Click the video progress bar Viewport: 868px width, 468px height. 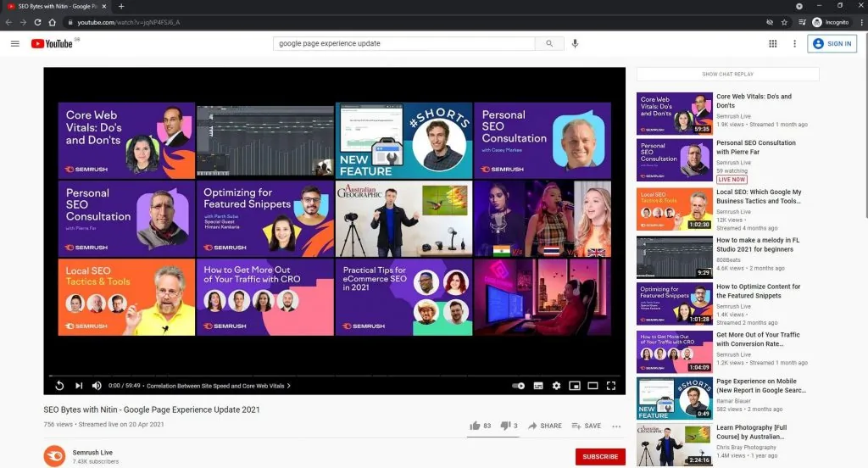click(334, 376)
